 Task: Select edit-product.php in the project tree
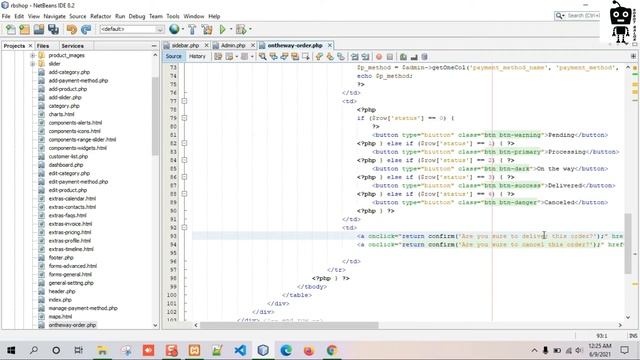(x=68, y=190)
